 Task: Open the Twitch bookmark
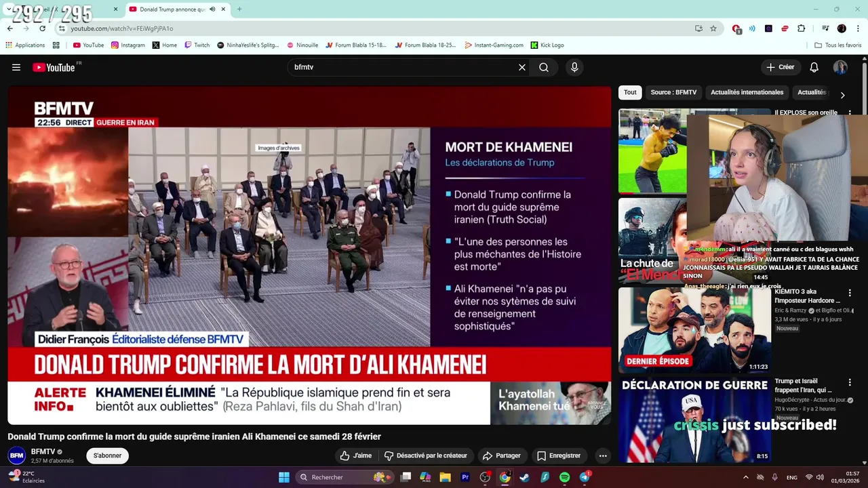[x=197, y=45]
